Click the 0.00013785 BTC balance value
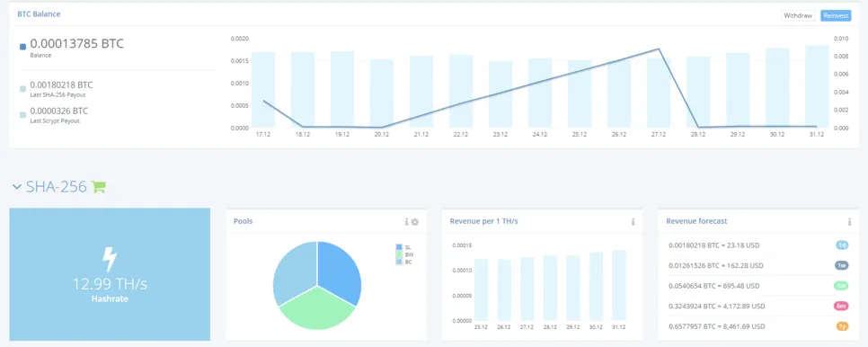 [x=77, y=44]
